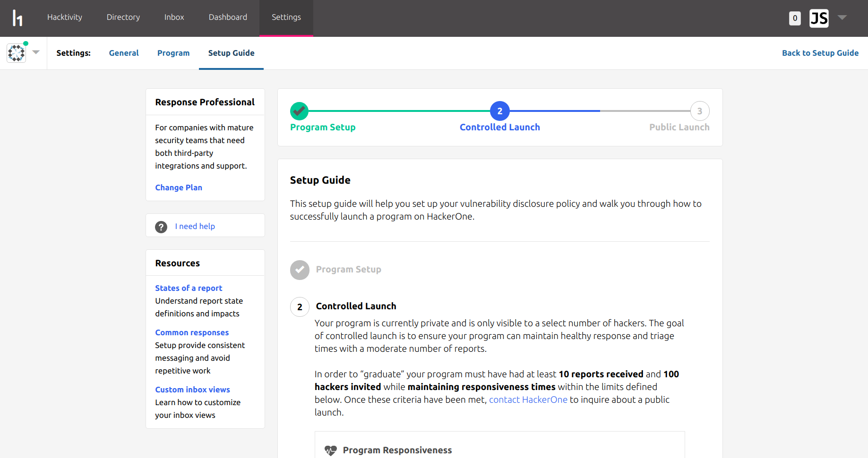The width and height of the screenshot is (868, 458).
Task: Open the Dashboard menu item
Action: click(x=228, y=17)
